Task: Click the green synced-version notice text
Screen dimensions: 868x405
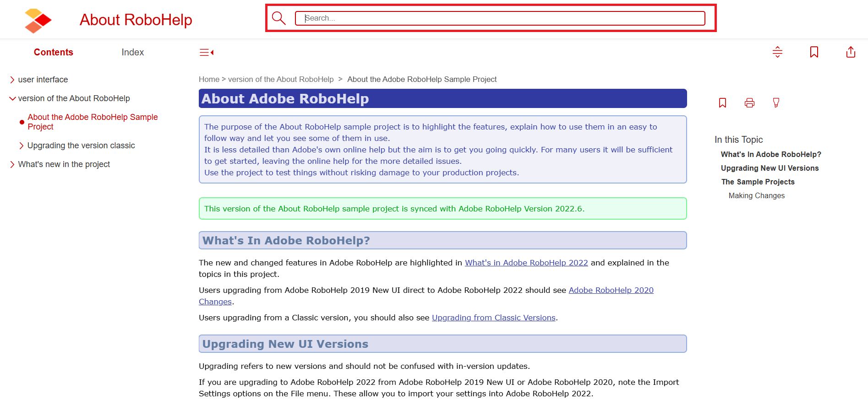Action: (394, 209)
